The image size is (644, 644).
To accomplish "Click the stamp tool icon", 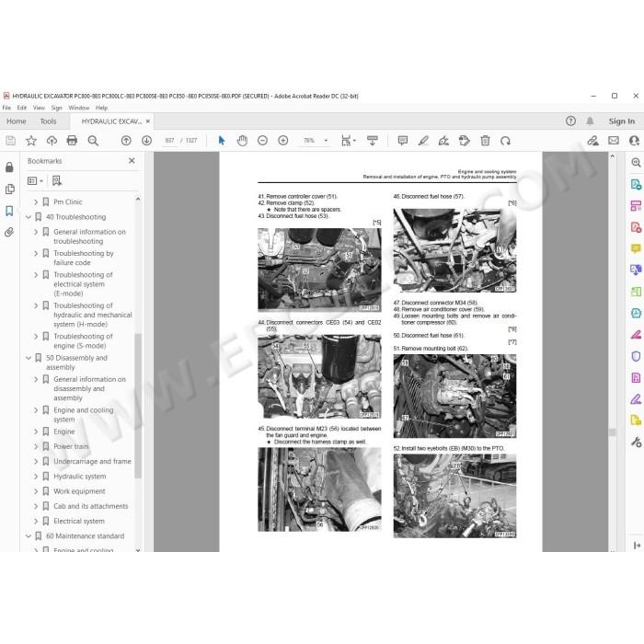I will pyautogui.click(x=464, y=141).
